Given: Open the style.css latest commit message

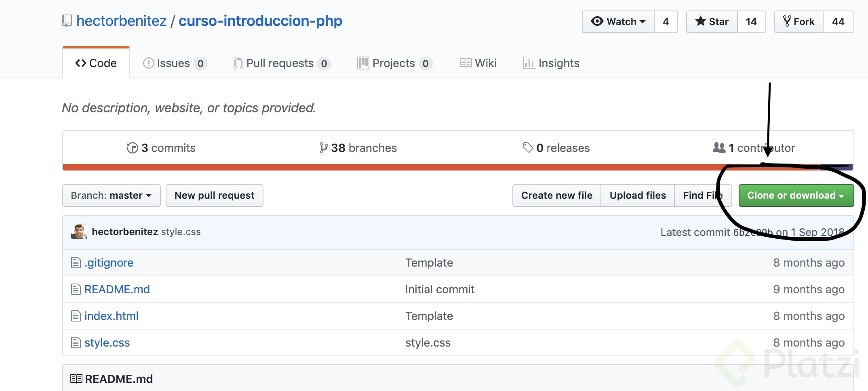Looking at the screenshot, I should (x=181, y=232).
